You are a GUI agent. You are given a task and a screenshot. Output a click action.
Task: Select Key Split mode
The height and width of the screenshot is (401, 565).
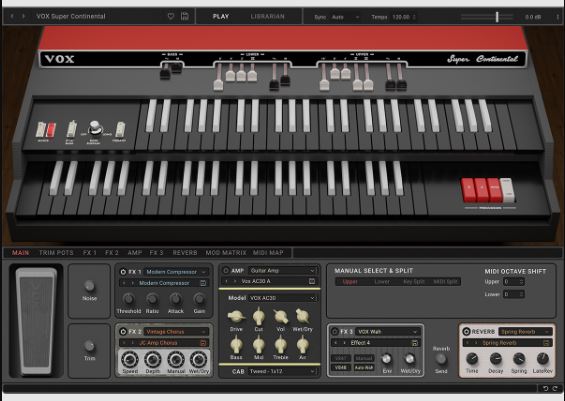tap(414, 282)
